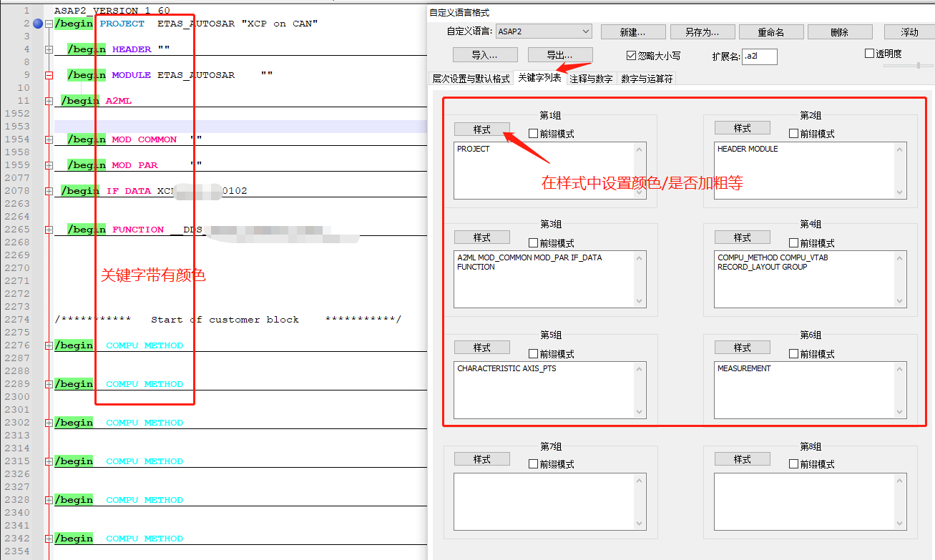The height and width of the screenshot is (560, 935).
Task: Expand the HEADER block fold on line 4
Action: pos(49,49)
